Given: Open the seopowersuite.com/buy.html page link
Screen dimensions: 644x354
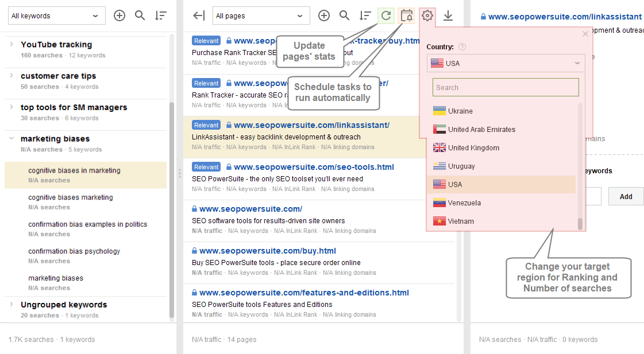Looking at the screenshot, I should click(268, 251).
